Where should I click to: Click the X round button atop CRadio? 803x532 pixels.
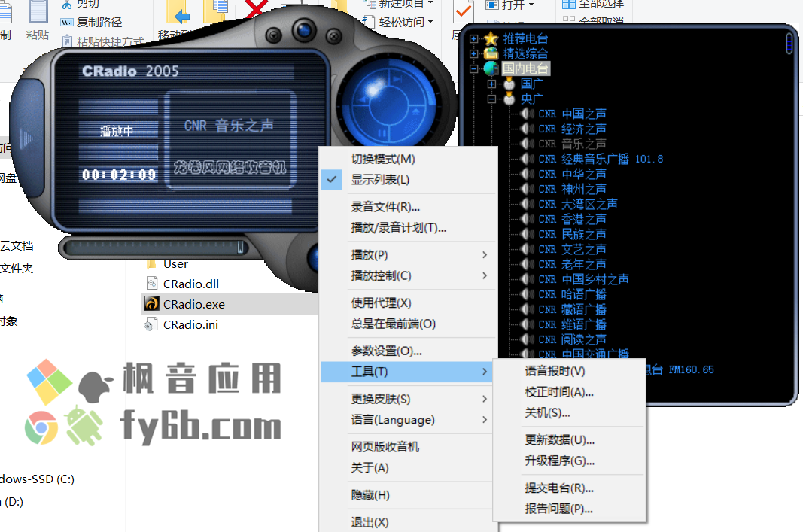[x=334, y=36]
